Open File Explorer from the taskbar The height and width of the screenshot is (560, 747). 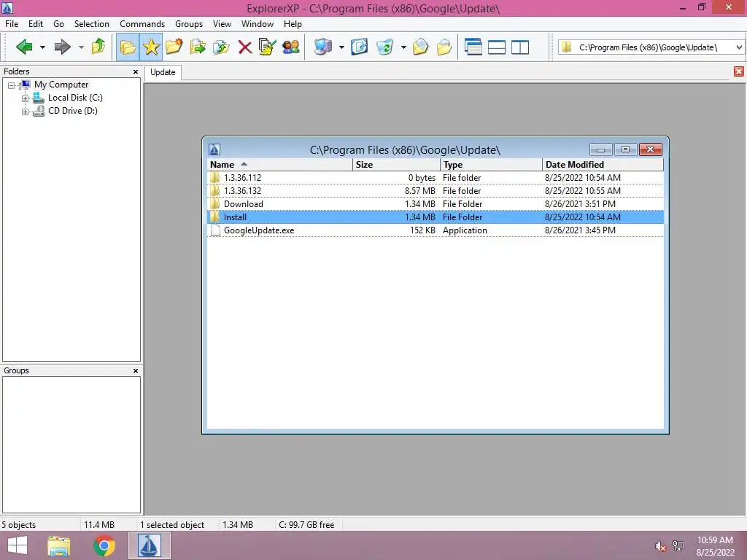click(58, 545)
